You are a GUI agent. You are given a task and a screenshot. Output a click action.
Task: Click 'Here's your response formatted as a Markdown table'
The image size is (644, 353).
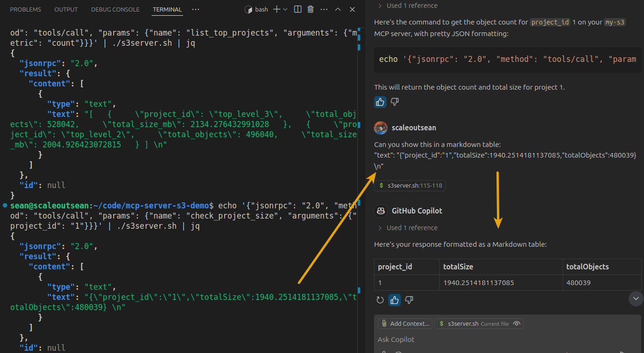[460, 244]
